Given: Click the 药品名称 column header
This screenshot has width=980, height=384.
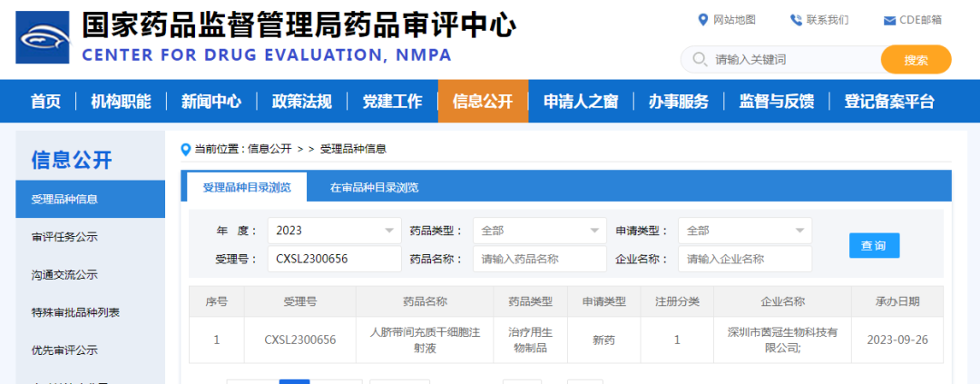Looking at the screenshot, I should coord(425,301).
